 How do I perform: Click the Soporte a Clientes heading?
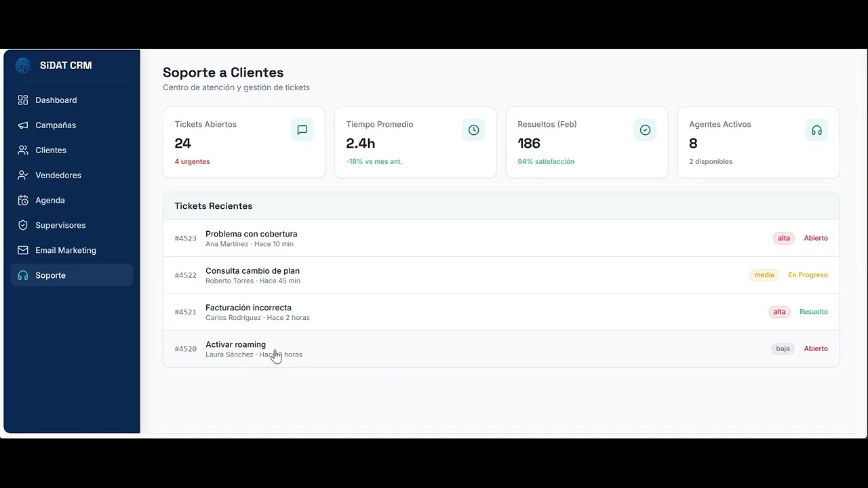223,73
